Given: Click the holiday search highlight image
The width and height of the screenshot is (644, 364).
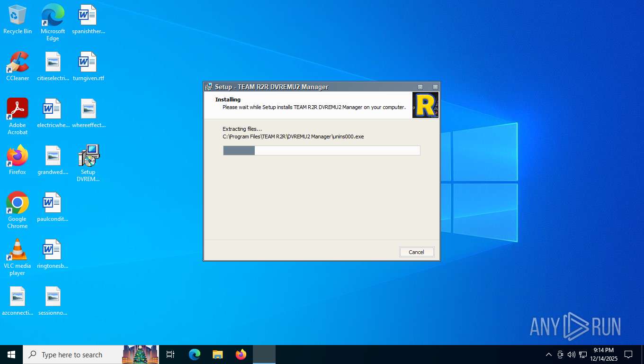Looking at the screenshot, I should tap(140, 355).
